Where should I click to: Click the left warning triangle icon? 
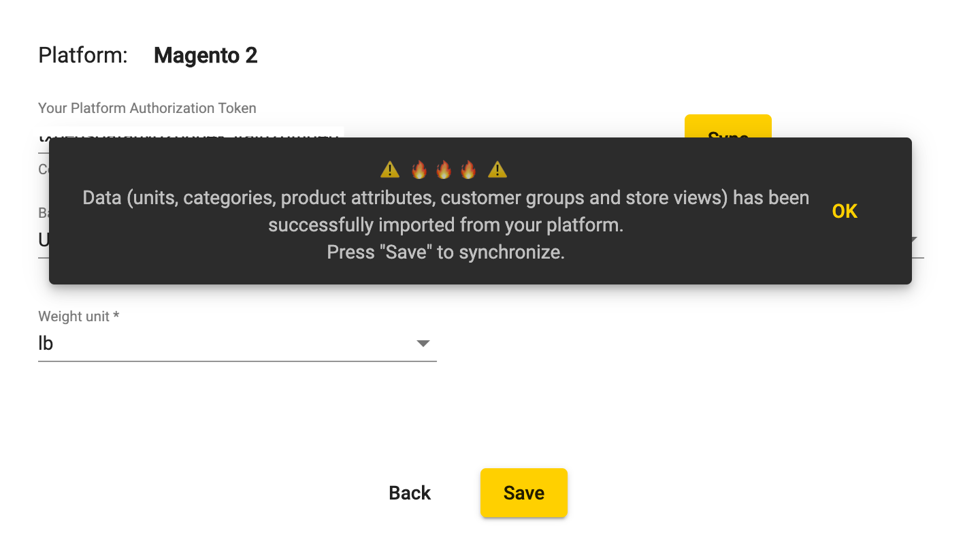(x=390, y=169)
